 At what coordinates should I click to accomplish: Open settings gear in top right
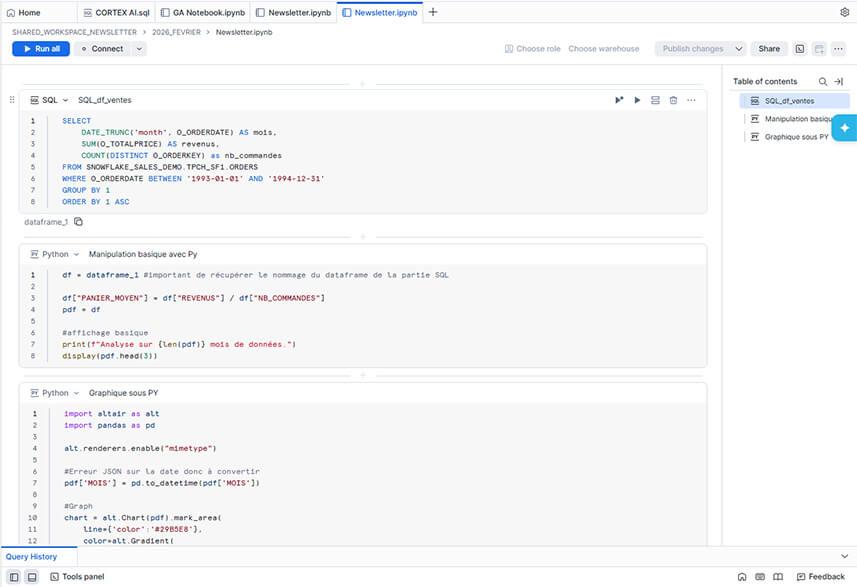click(x=844, y=12)
